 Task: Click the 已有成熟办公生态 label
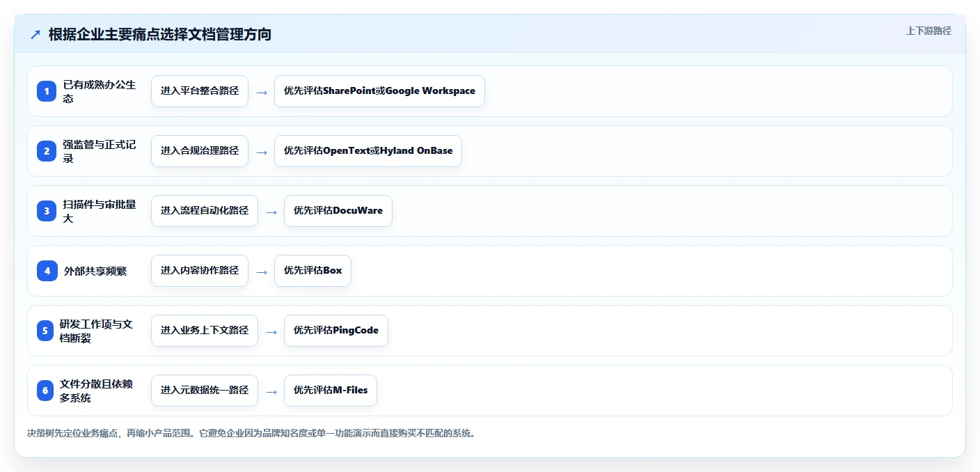[x=99, y=91]
